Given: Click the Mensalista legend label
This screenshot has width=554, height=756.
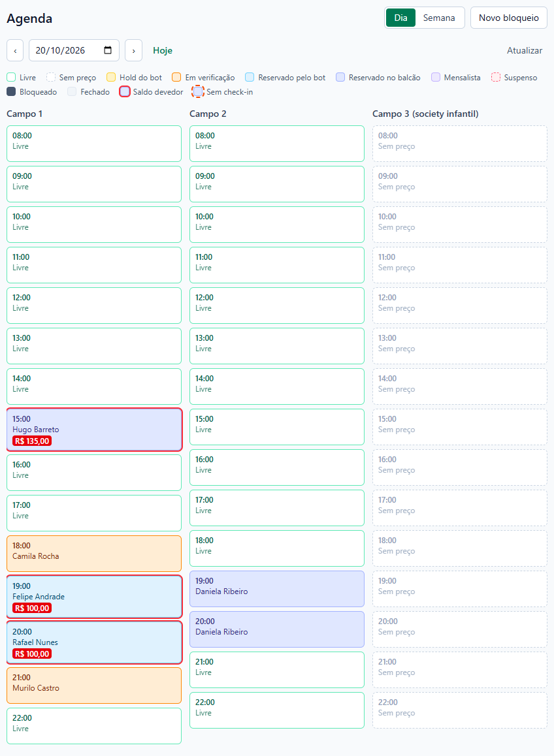Looking at the screenshot, I should (463, 78).
